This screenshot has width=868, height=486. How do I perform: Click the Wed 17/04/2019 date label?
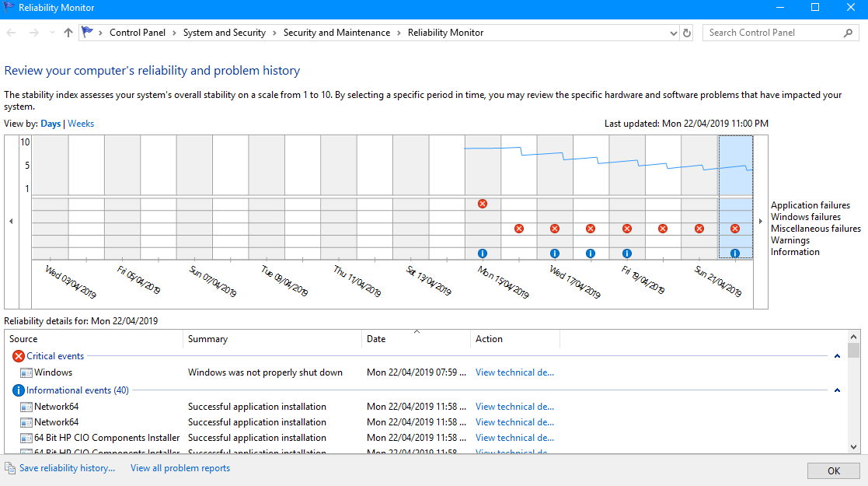574,281
